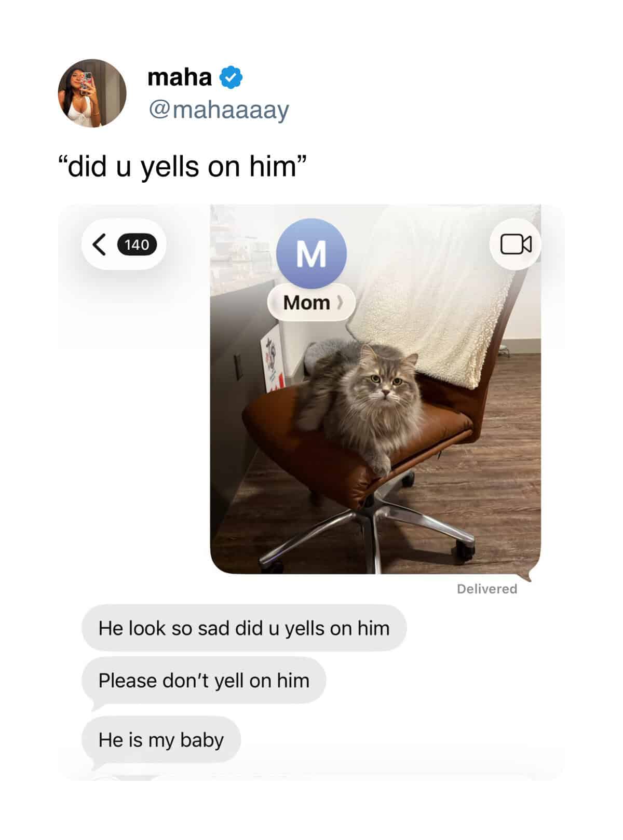623x840 pixels.
Task: Select the "He is my baby" bubble
Action: pyautogui.click(x=161, y=740)
